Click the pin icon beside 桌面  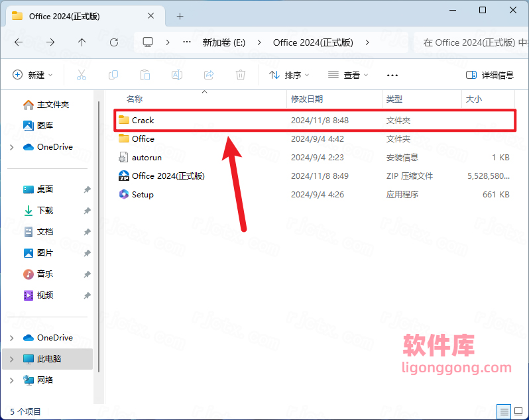87,189
